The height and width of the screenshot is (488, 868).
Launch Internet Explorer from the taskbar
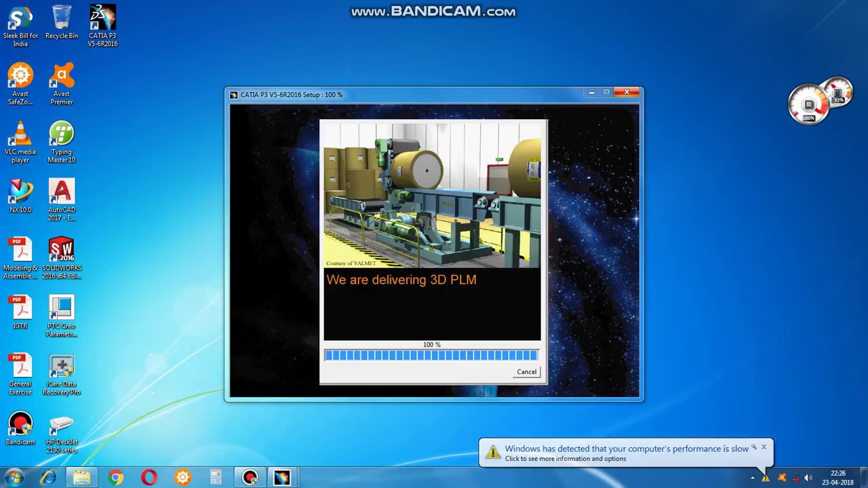(48, 478)
